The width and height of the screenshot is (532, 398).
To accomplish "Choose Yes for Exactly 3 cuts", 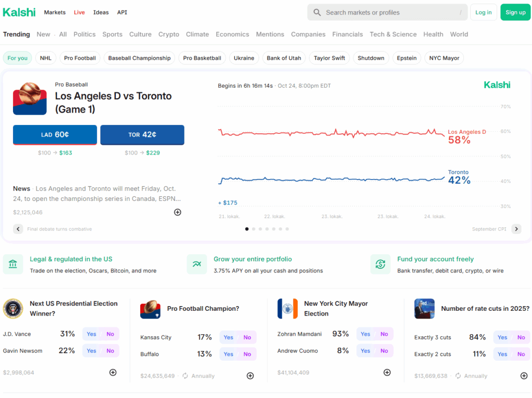I will tap(502, 337).
